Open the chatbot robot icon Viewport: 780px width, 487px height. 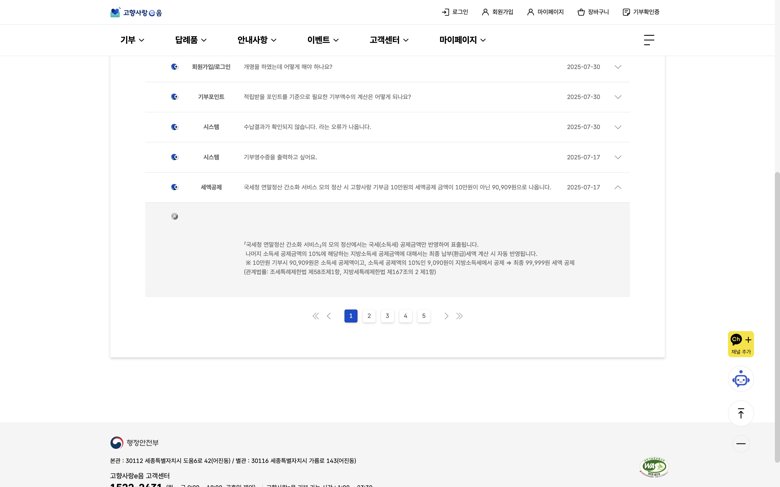(x=741, y=379)
